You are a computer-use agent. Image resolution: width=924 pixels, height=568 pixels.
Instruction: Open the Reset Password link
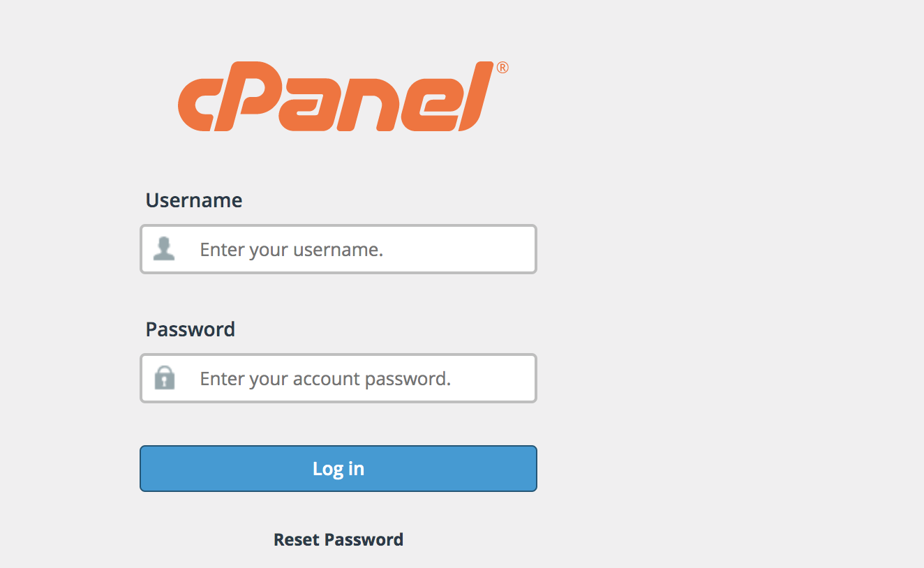point(338,539)
